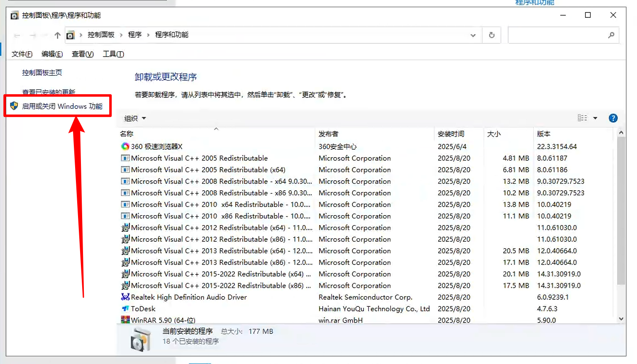Image resolution: width=637 pixels, height=364 pixels.
Task: Sort by the 版本 column header
Action: [x=573, y=134]
